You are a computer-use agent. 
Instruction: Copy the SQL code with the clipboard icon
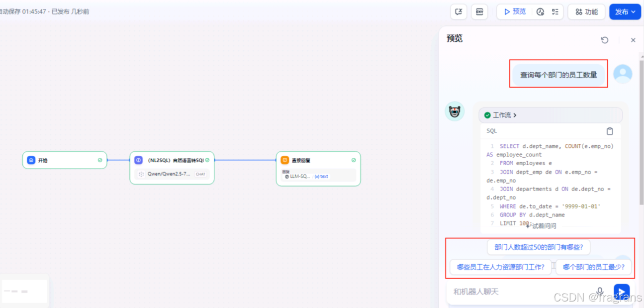pyautogui.click(x=610, y=131)
